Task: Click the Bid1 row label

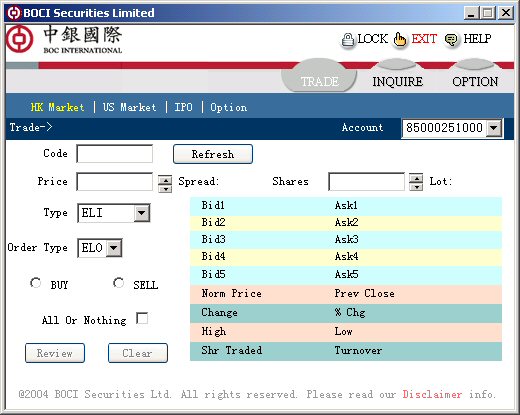Action: tap(213, 205)
